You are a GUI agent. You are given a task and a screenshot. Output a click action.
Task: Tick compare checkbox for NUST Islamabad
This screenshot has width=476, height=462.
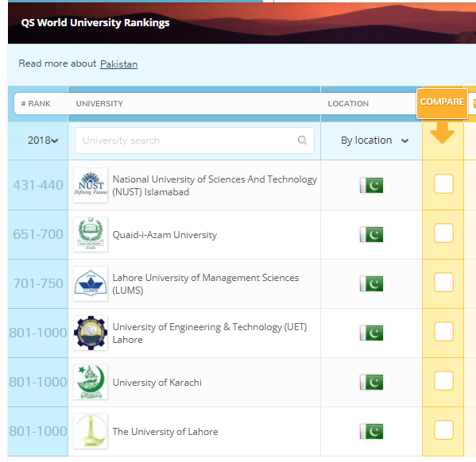tap(443, 184)
